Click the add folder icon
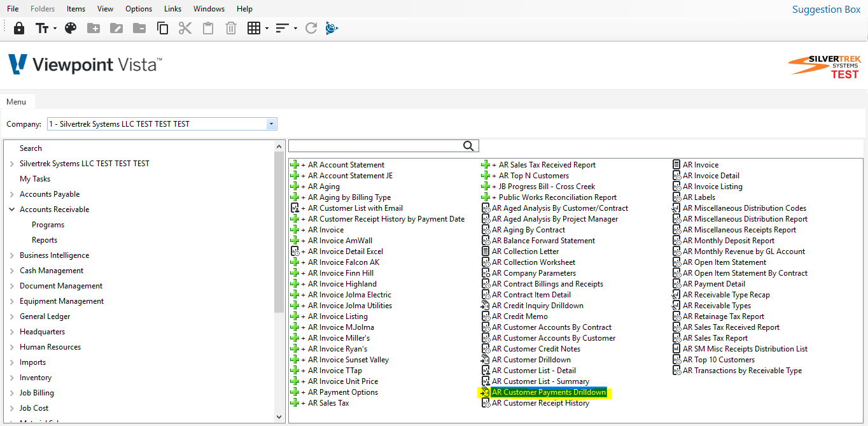The image size is (868, 426). point(94,28)
